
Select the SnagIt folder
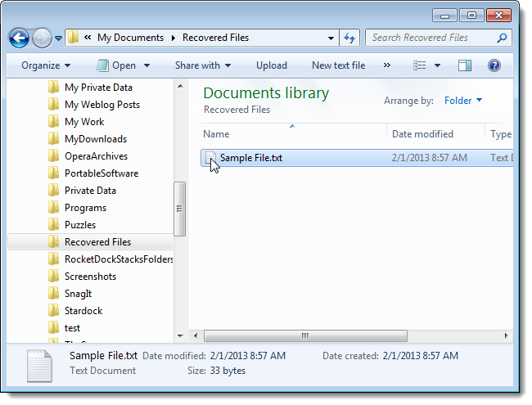[x=78, y=294]
